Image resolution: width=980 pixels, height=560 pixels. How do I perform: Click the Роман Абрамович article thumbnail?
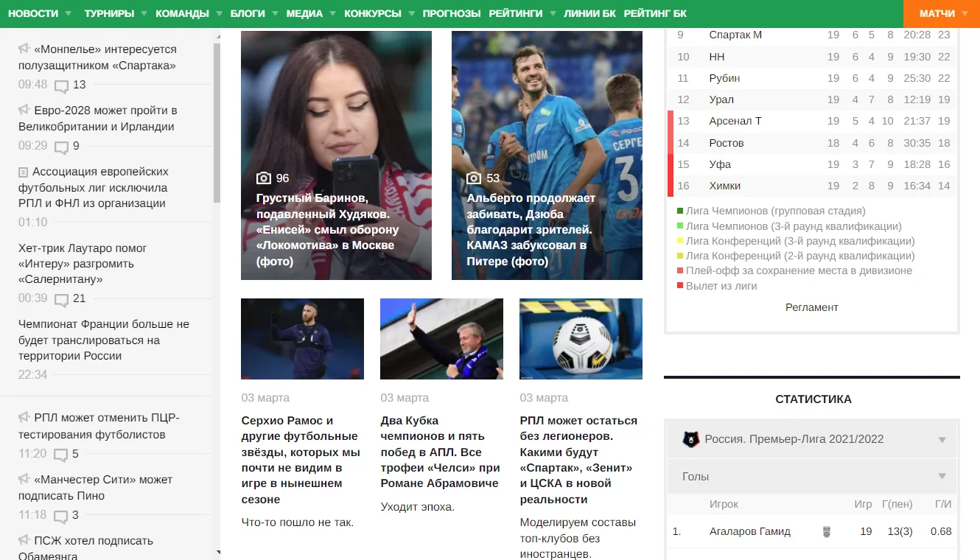click(x=441, y=339)
